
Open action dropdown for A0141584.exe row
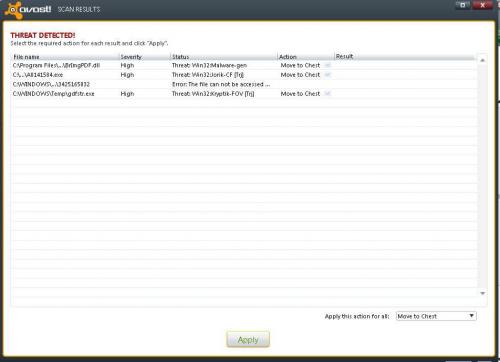coord(327,75)
